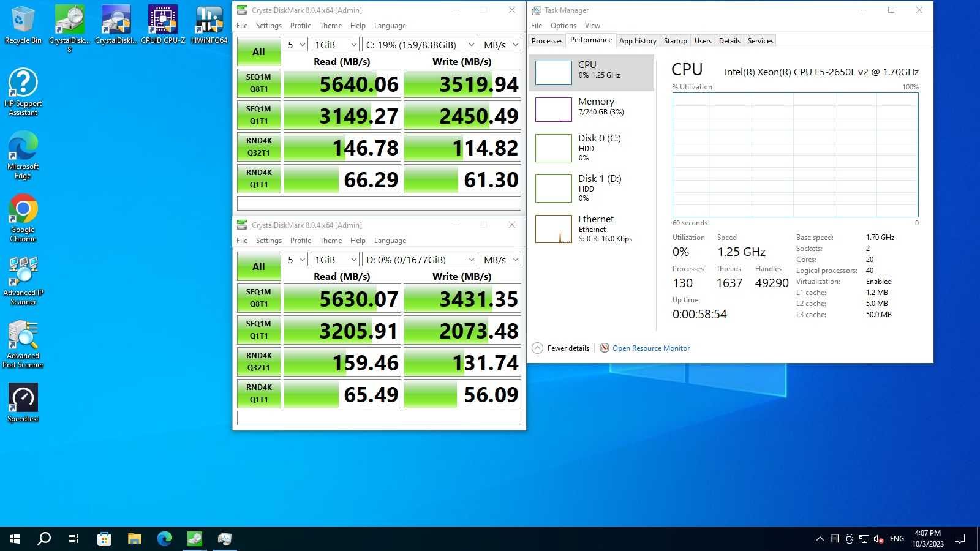Viewport: 980px width, 551px height.
Task: Open Options menu in Task Manager
Action: 563,26
